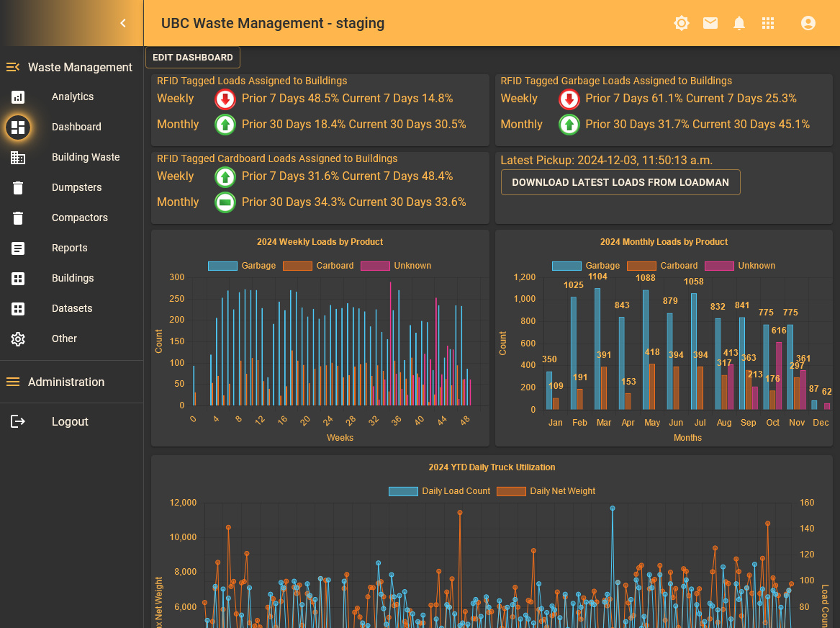
Task: Click Download Latest Loads From Loadman
Action: [x=620, y=182]
